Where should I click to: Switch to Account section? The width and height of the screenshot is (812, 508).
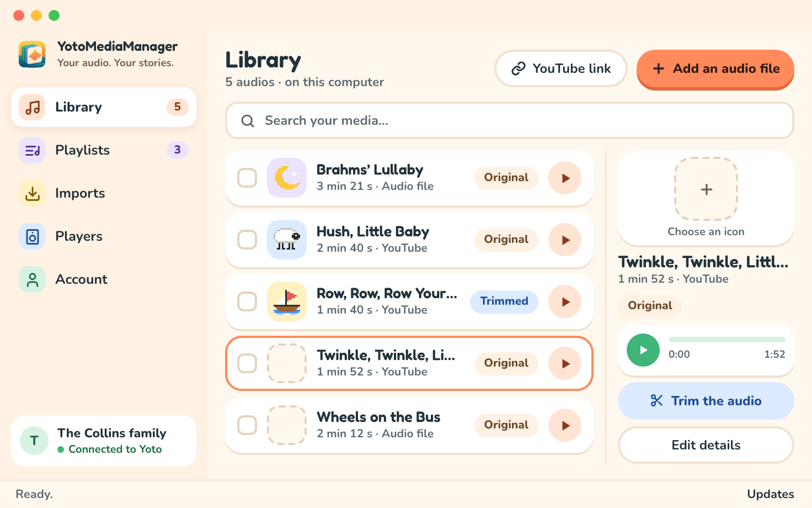pos(104,279)
